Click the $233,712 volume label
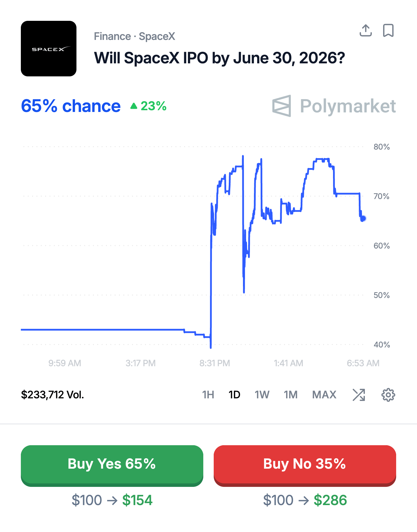Image resolution: width=417 pixels, height=532 pixels. coord(52,395)
